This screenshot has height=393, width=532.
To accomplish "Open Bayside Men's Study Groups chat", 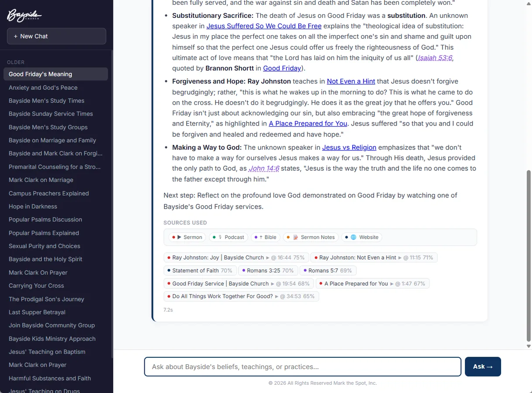I will tap(56, 127).
